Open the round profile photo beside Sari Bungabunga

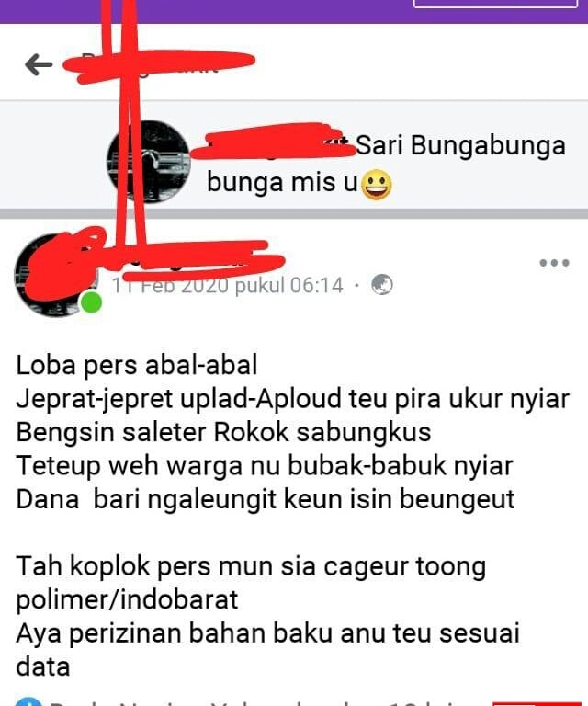click(149, 162)
